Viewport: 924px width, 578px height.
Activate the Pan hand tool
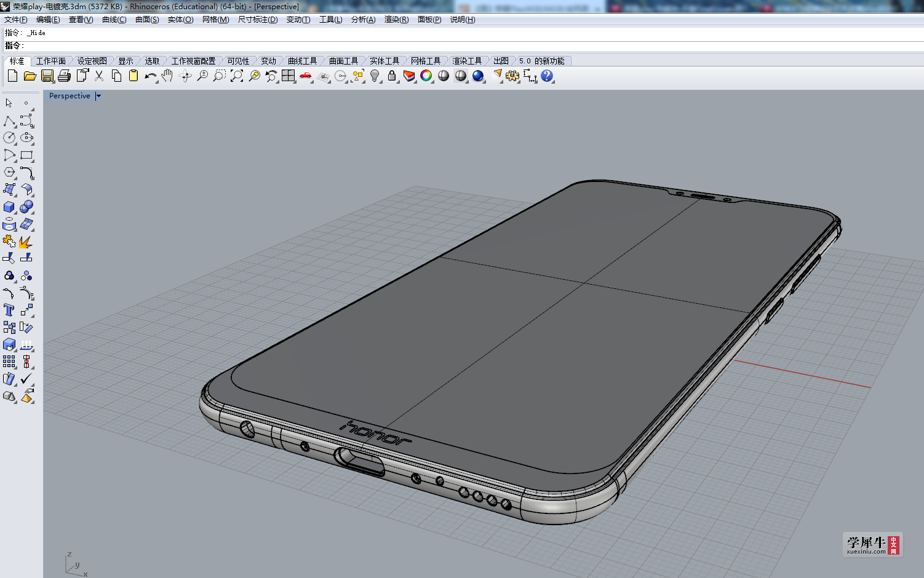[167, 76]
